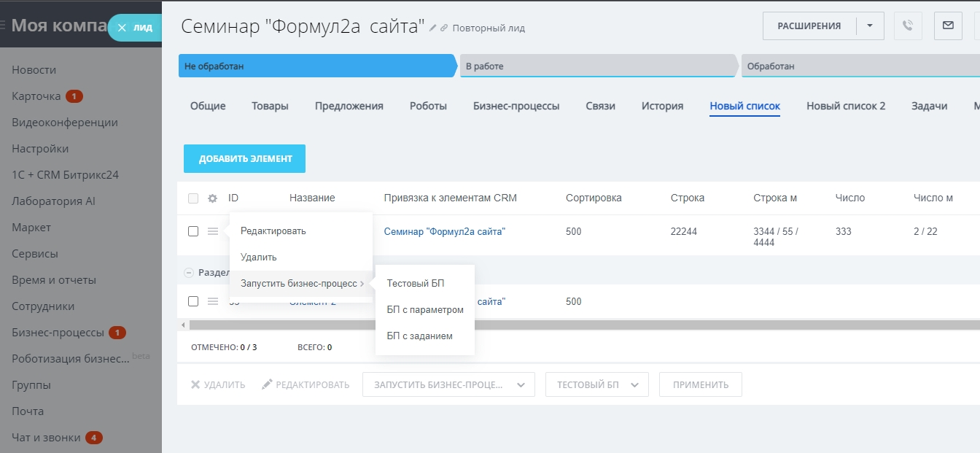Open ЗАПУСТИТЬ БИЗНЕС-ПРОЦЕСС action dropdown
Screen dimensions: 980x453
(x=448, y=384)
